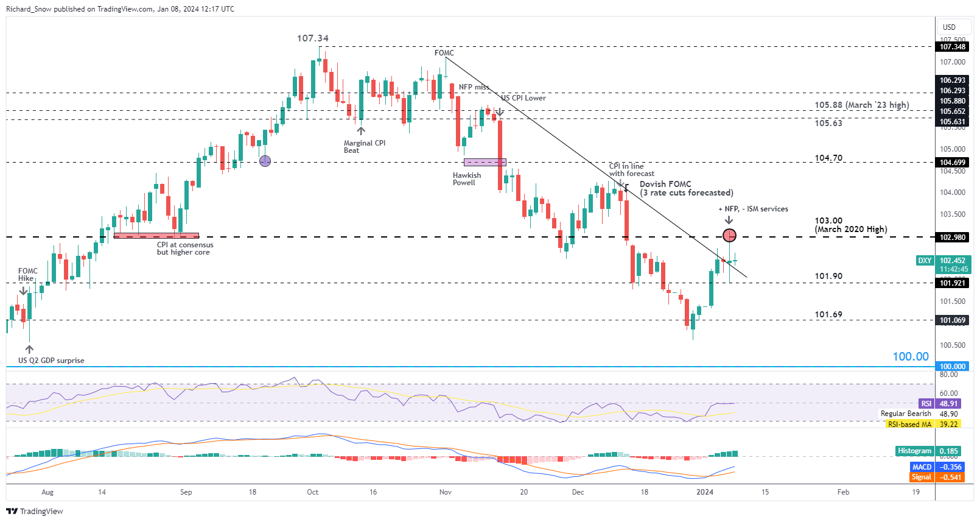Click the US Q2 GDP surprise annotation
The width and height of the screenshot is (980, 522).
pyautogui.click(x=51, y=361)
